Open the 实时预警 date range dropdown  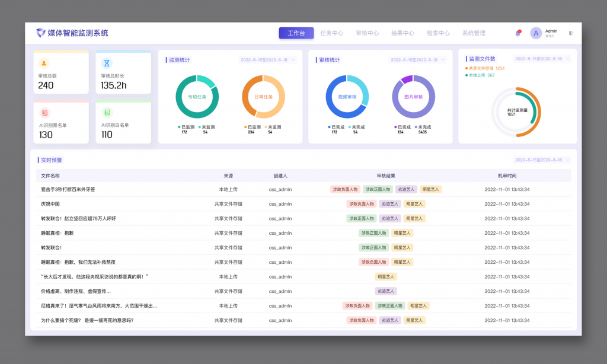click(x=542, y=160)
